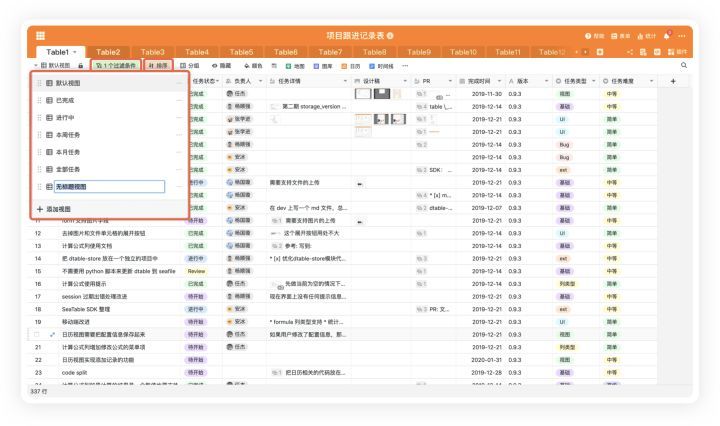
Task: Click the 排序 sort button
Action: pyautogui.click(x=158, y=66)
